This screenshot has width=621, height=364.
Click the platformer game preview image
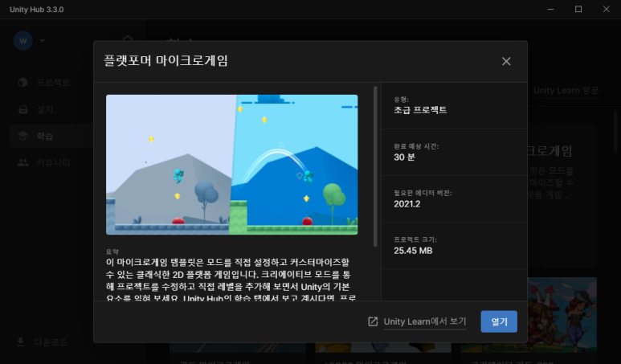(231, 165)
